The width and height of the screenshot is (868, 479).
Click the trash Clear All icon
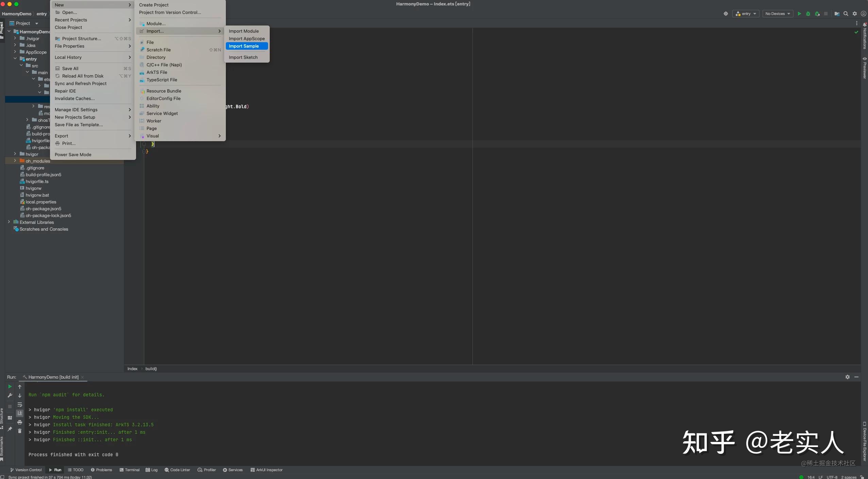[x=20, y=431]
